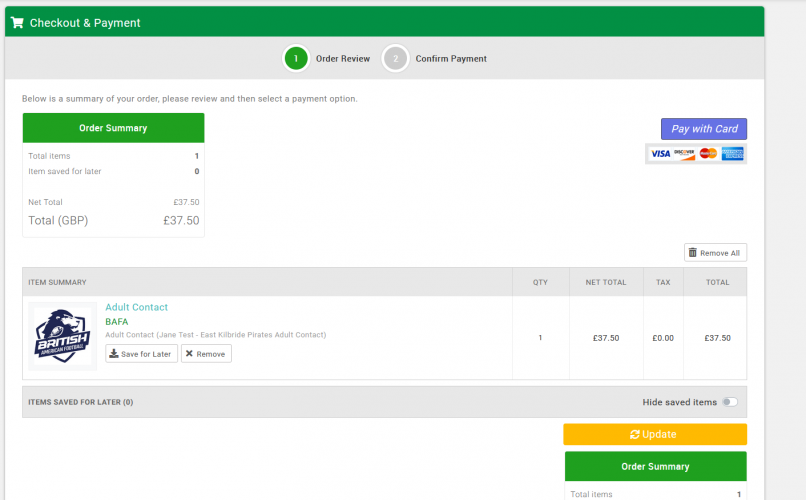806x500 pixels.
Task: Click the X icon on Remove button
Action: point(189,354)
